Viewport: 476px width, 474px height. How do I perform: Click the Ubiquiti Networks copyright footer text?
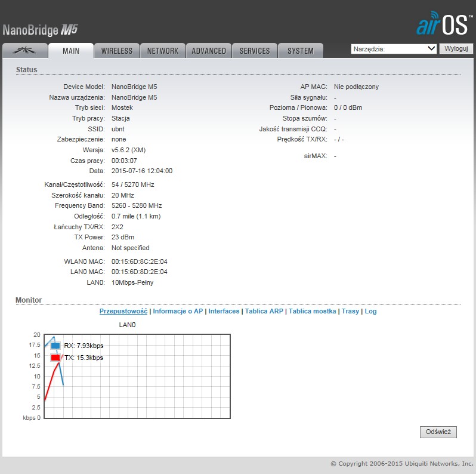(x=402, y=464)
